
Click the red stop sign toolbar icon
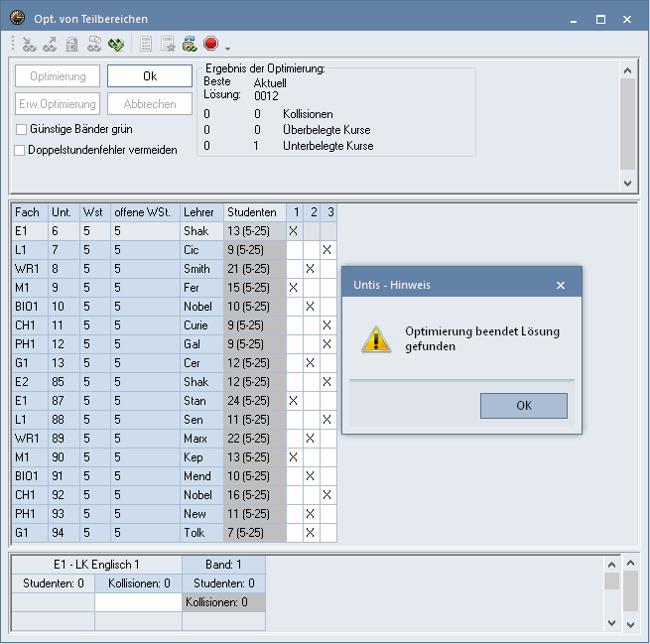[x=211, y=43]
